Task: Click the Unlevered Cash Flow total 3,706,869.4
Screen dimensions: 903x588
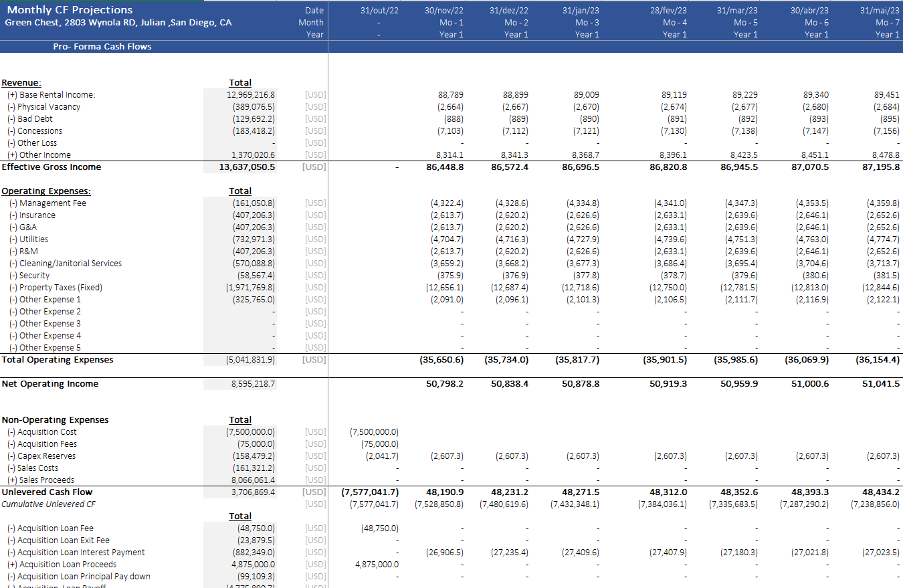Action: (x=252, y=492)
